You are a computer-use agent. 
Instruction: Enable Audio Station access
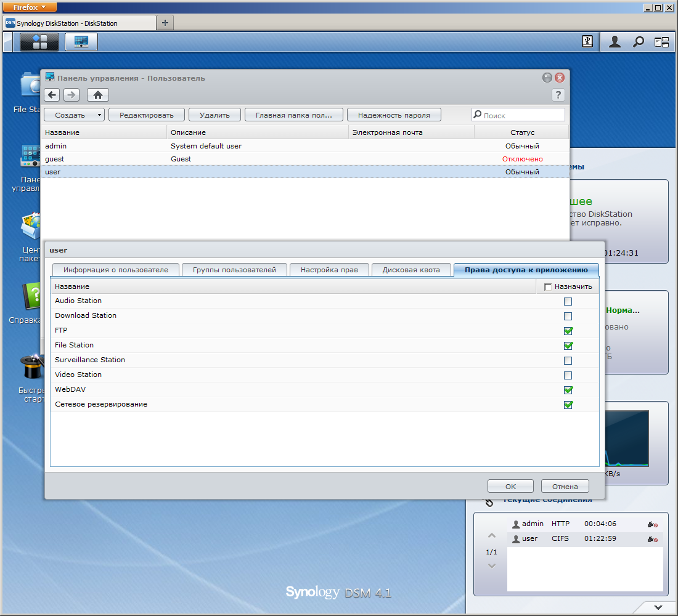click(568, 301)
